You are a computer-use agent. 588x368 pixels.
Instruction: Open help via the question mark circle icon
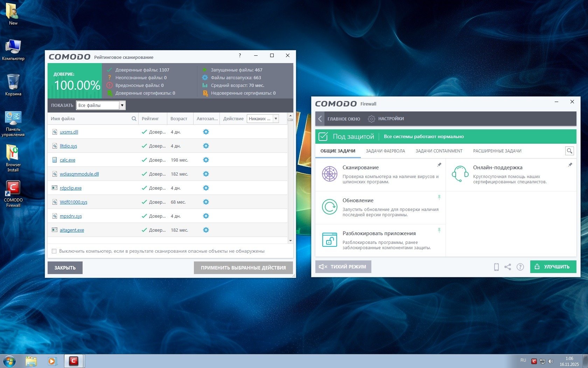pyautogui.click(x=520, y=267)
